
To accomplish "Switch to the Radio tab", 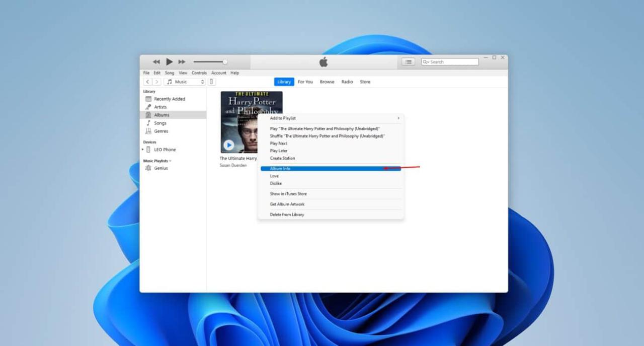I will click(x=347, y=82).
